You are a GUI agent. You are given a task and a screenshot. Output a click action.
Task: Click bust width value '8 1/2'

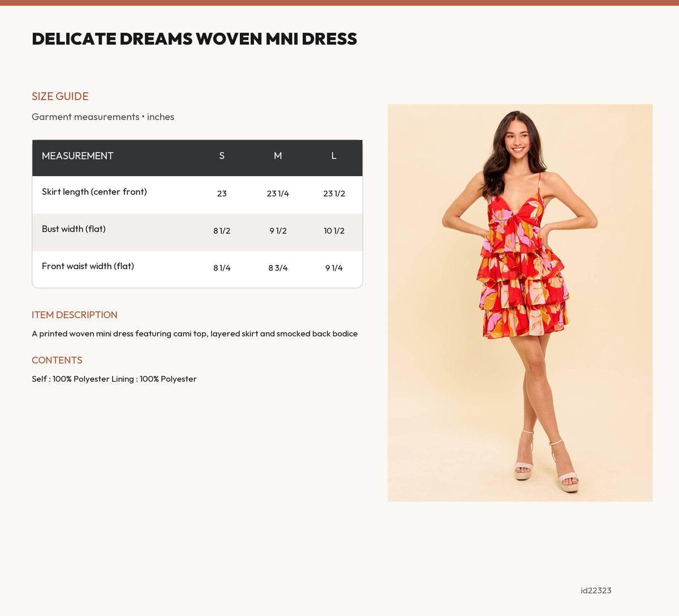(x=222, y=231)
